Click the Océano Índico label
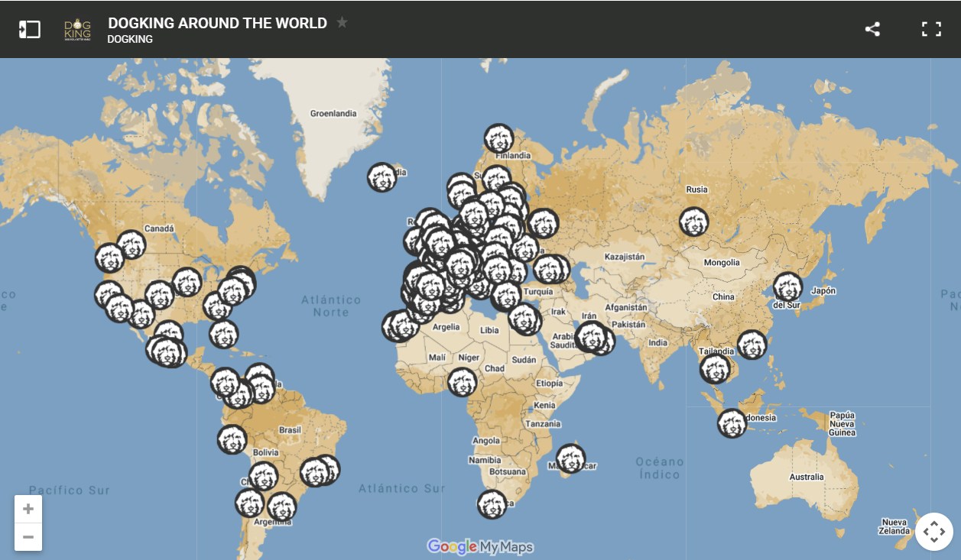961x560 pixels. pos(660,468)
